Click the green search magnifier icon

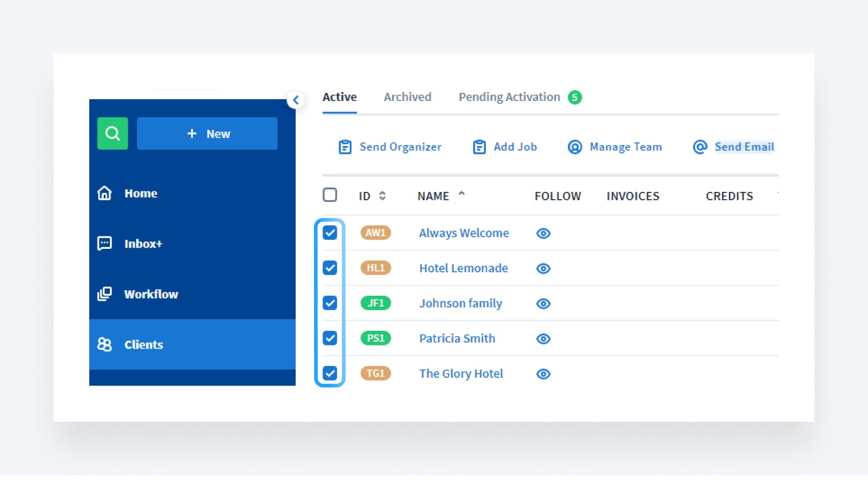pos(113,133)
